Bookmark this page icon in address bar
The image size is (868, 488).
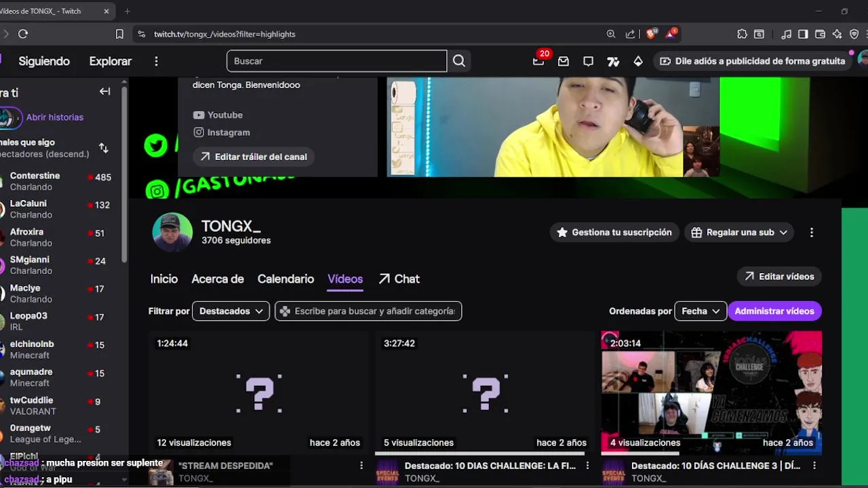tap(119, 34)
